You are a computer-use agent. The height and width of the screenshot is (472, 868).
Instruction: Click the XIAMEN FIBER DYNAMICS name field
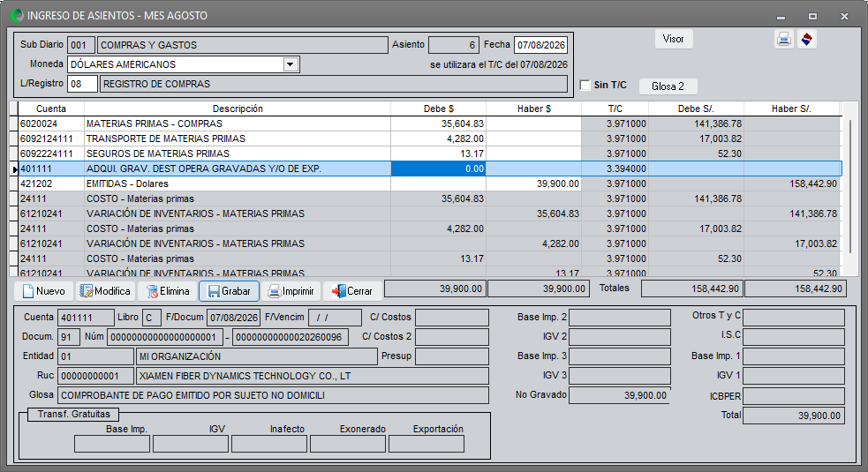click(x=313, y=376)
